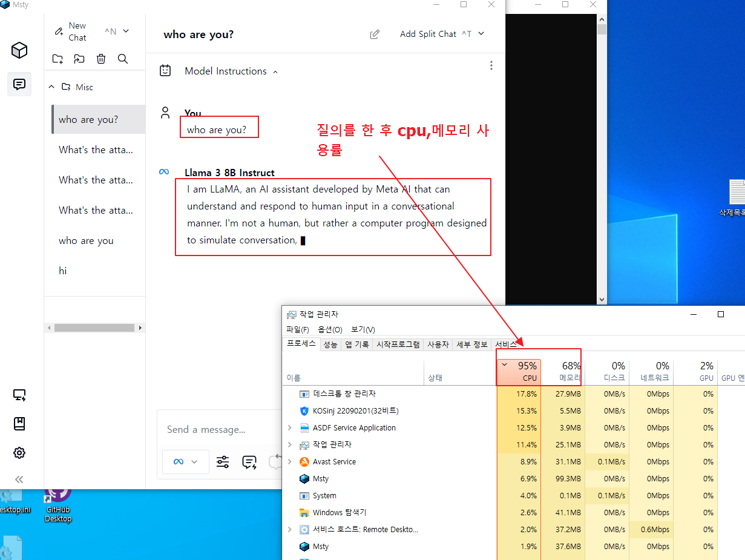Click the Misc folder icon
The image size is (745, 560).
pos(67,87)
